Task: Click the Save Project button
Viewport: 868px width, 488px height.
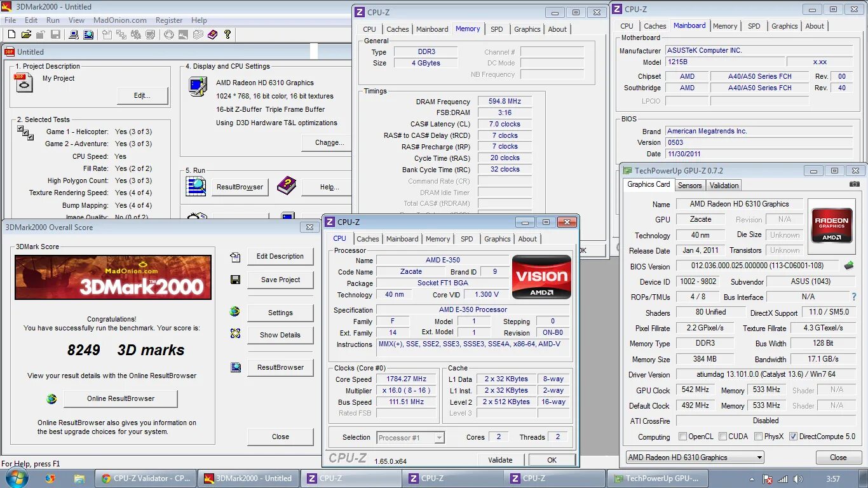Action: [280, 280]
